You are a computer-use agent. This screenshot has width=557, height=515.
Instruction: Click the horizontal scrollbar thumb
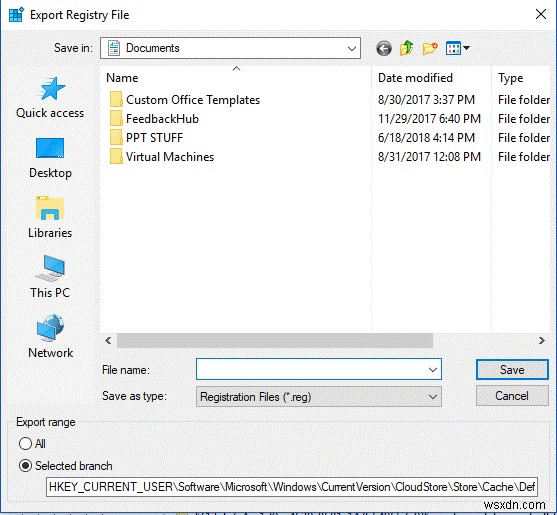(275, 341)
